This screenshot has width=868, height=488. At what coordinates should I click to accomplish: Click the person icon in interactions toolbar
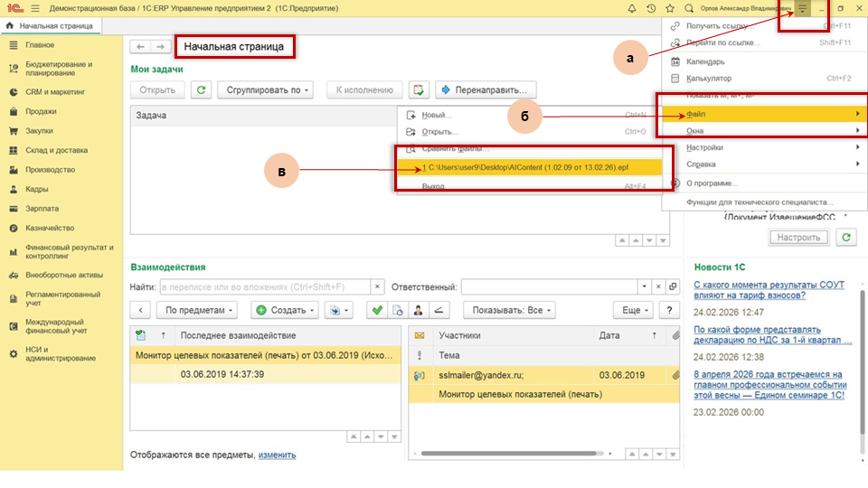(418, 310)
